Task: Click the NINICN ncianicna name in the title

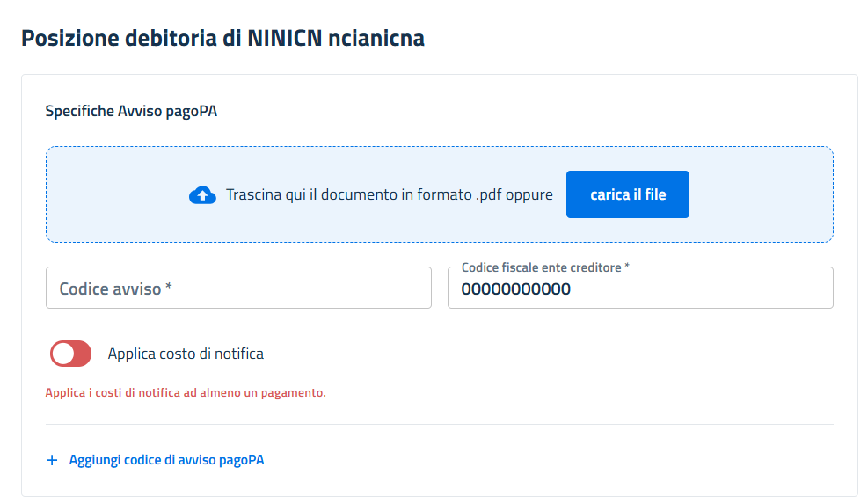Action: click(x=337, y=38)
